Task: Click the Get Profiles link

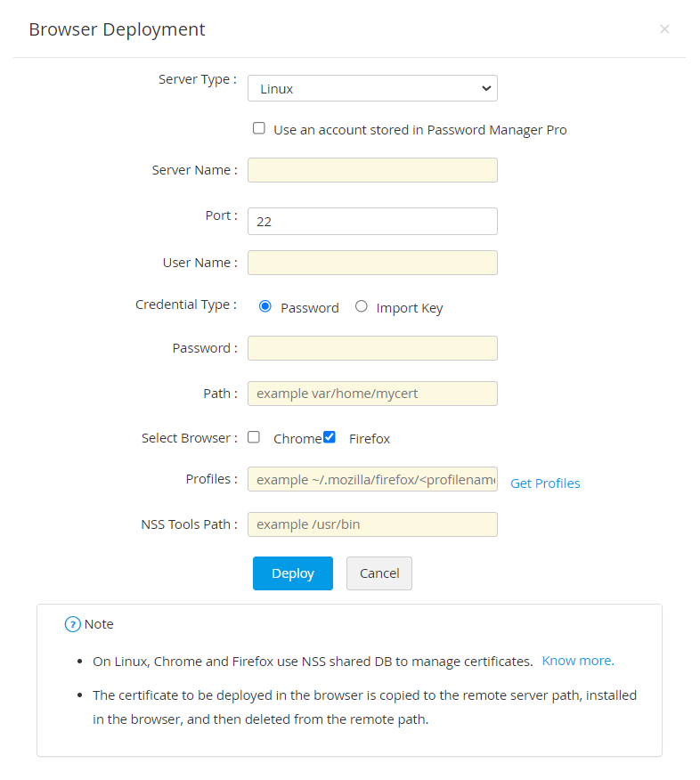Action: [545, 483]
